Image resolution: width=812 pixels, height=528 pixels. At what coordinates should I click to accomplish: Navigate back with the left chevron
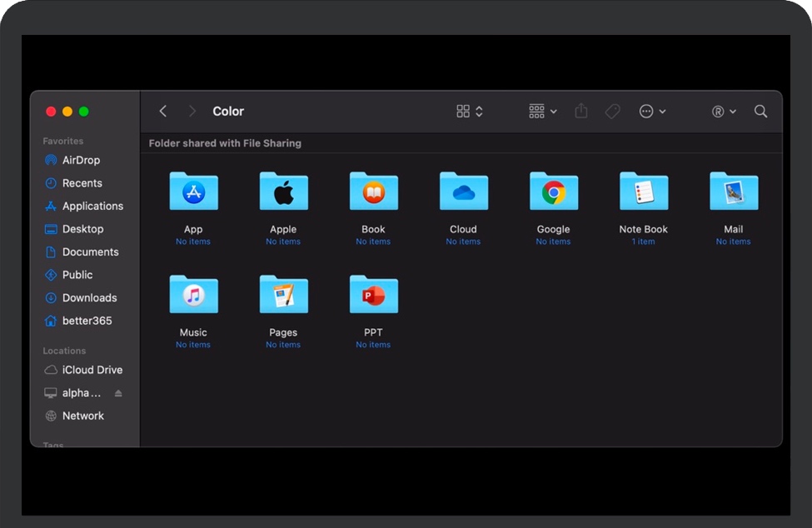click(x=163, y=112)
